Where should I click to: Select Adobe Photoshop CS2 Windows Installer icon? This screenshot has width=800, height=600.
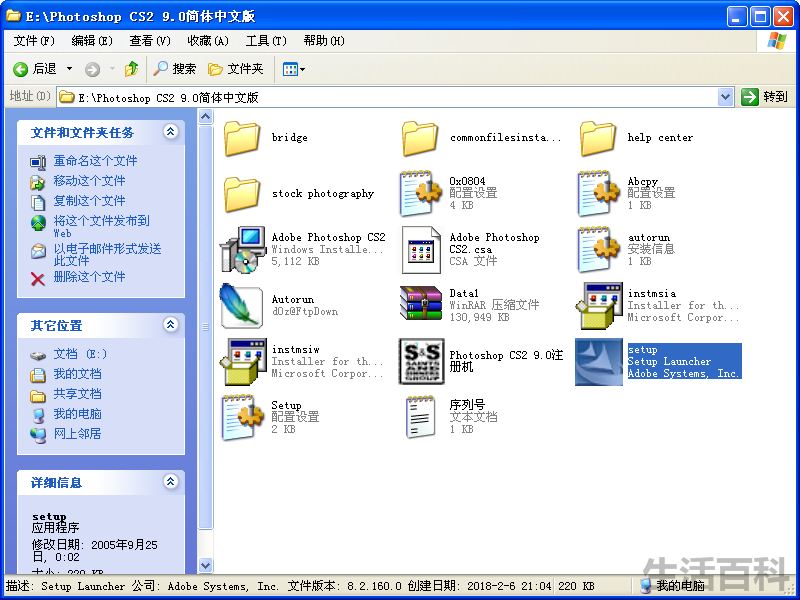(x=243, y=249)
